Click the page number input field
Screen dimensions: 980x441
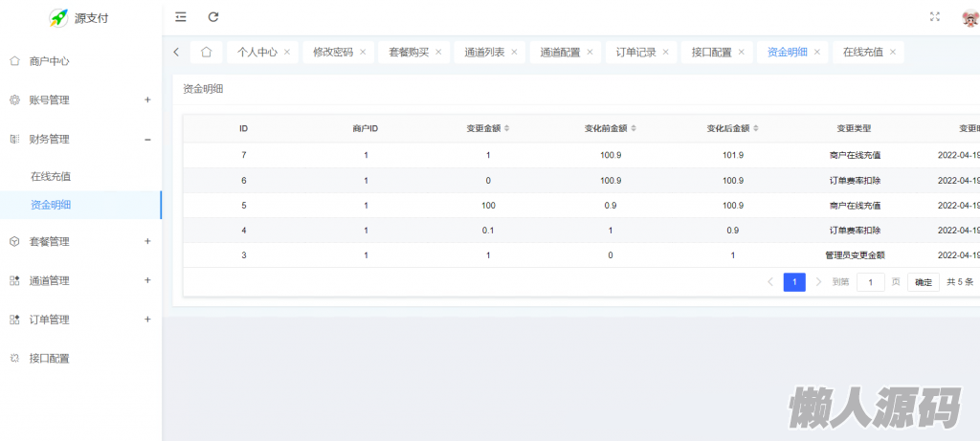[870, 282]
